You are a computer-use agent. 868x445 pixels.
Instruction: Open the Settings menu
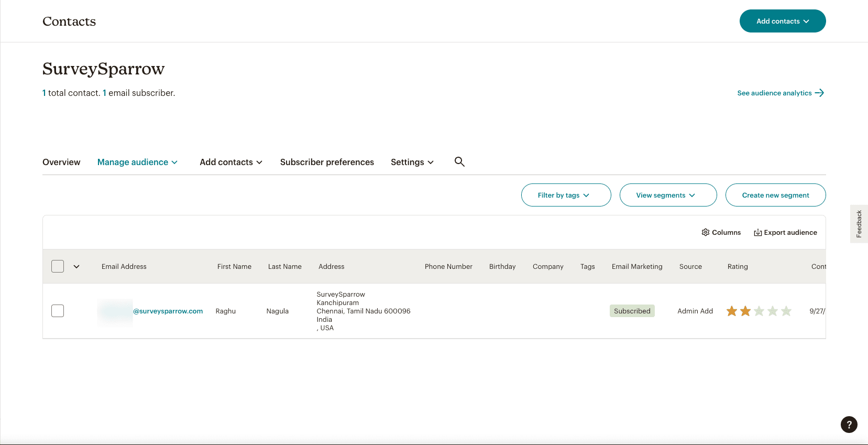pyautogui.click(x=412, y=162)
